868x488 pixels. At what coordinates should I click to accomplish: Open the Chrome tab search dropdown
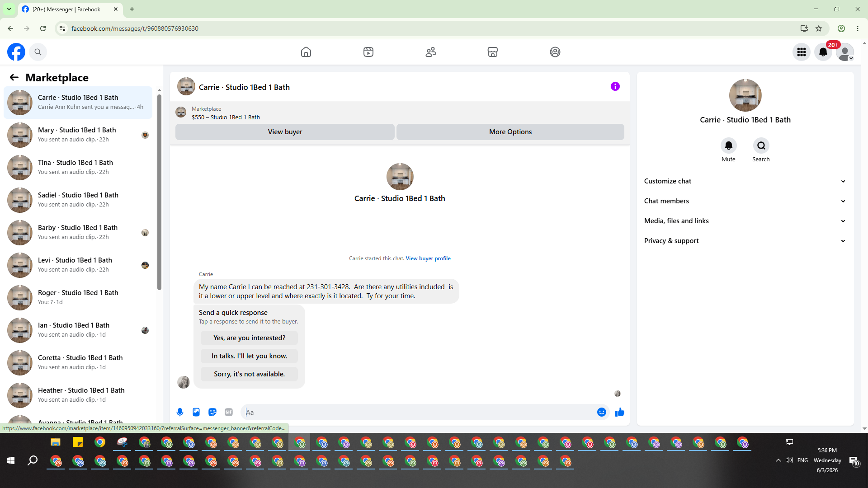click(x=9, y=9)
